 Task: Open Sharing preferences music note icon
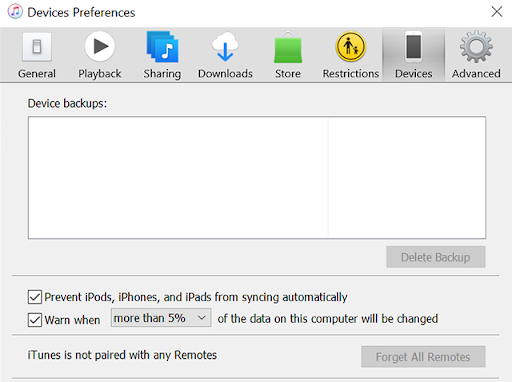point(162,46)
